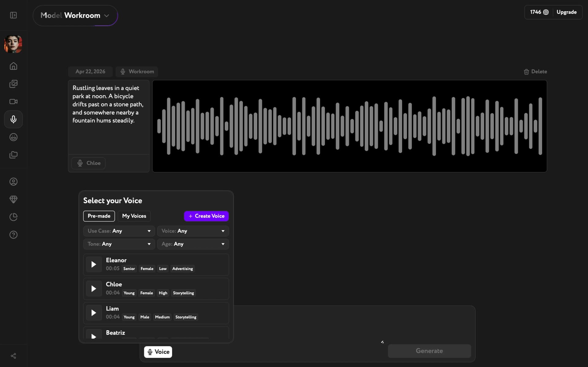Click the help question mark icon
The height and width of the screenshot is (367, 588).
coord(13,234)
